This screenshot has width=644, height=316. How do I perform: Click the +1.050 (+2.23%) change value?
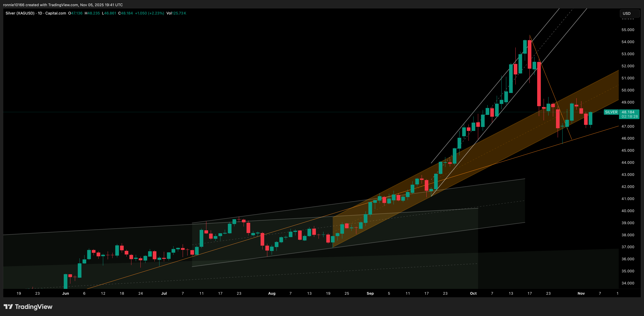point(150,13)
